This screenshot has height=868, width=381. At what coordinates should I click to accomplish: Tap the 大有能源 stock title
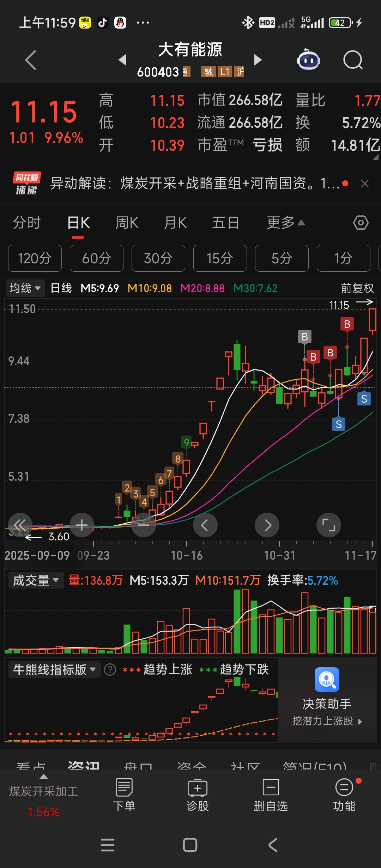coord(190,49)
